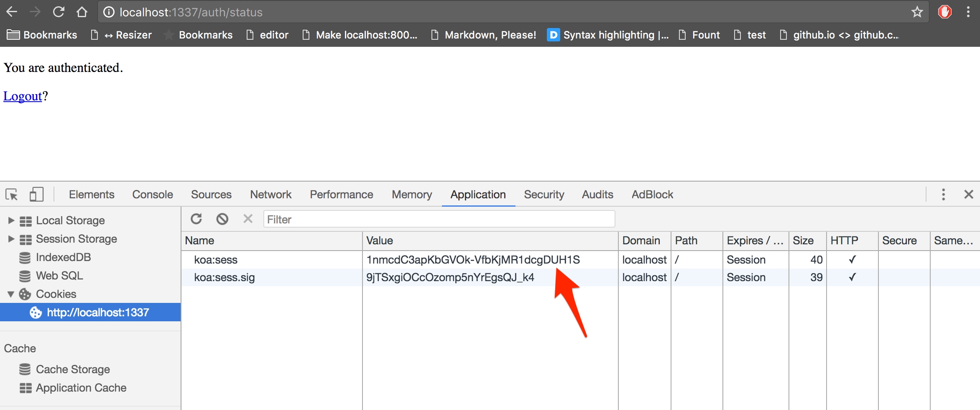Collapse the Cookies tree node
The image size is (980, 410).
pyautogui.click(x=11, y=294)
